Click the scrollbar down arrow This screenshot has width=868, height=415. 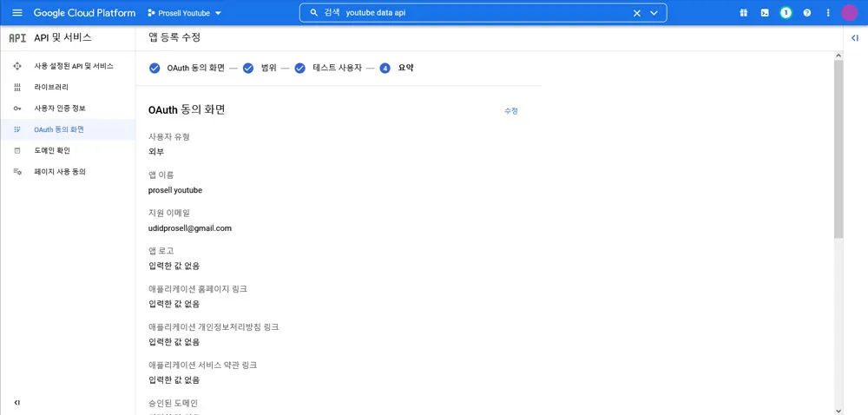pyautogui.click(x=838, y=411)
